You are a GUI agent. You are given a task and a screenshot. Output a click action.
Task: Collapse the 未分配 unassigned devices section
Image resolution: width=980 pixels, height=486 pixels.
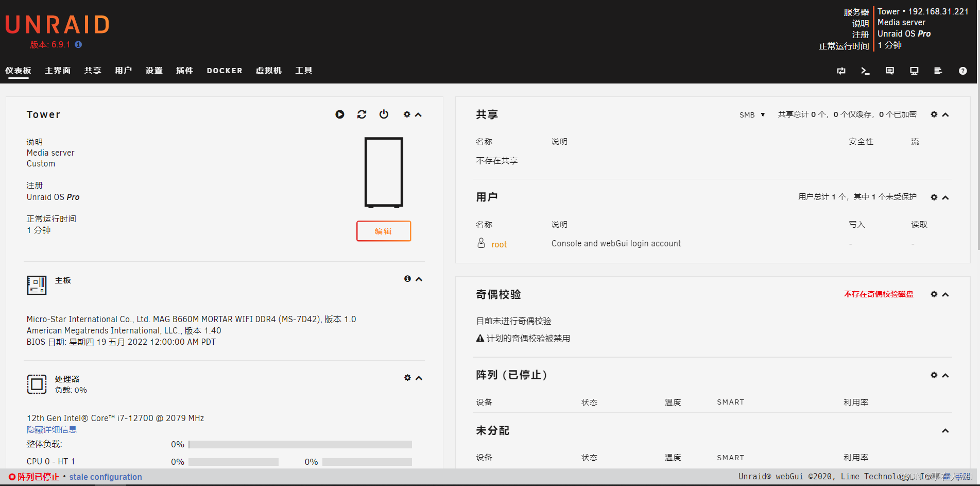coord(946,430)
